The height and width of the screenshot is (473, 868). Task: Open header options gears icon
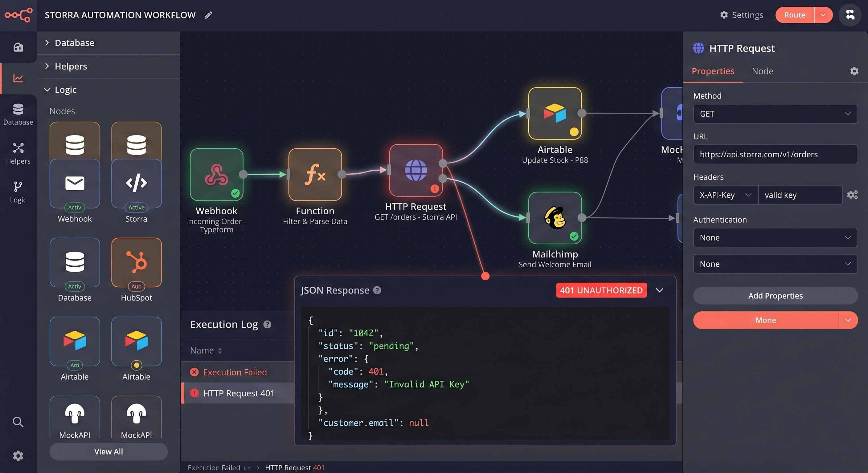click(853, 195)
